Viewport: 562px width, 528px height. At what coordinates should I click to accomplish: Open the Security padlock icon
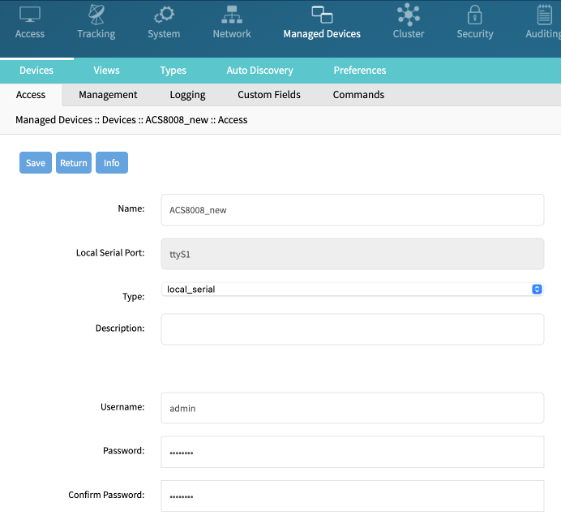[x=475, y=15]
